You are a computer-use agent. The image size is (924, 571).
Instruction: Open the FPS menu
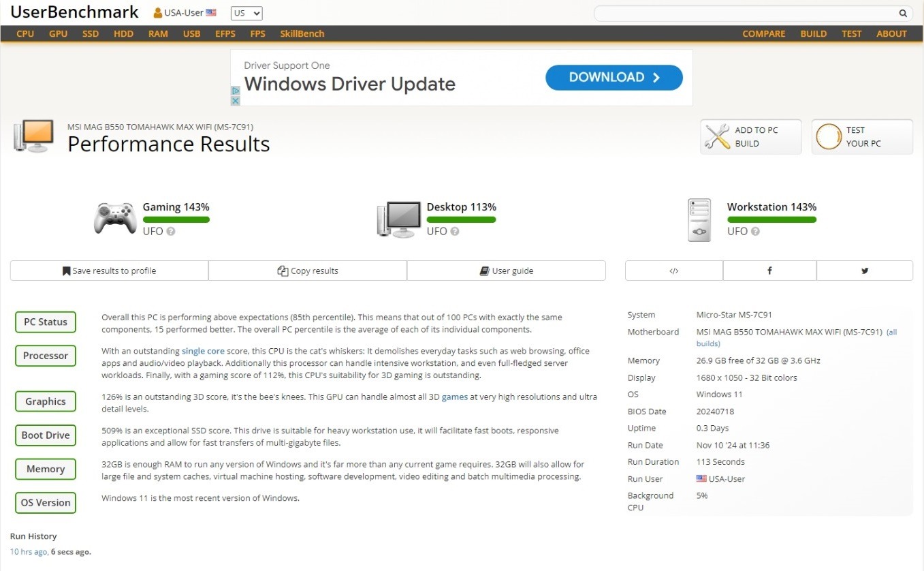pyautogui.click(x=258, y=33)
